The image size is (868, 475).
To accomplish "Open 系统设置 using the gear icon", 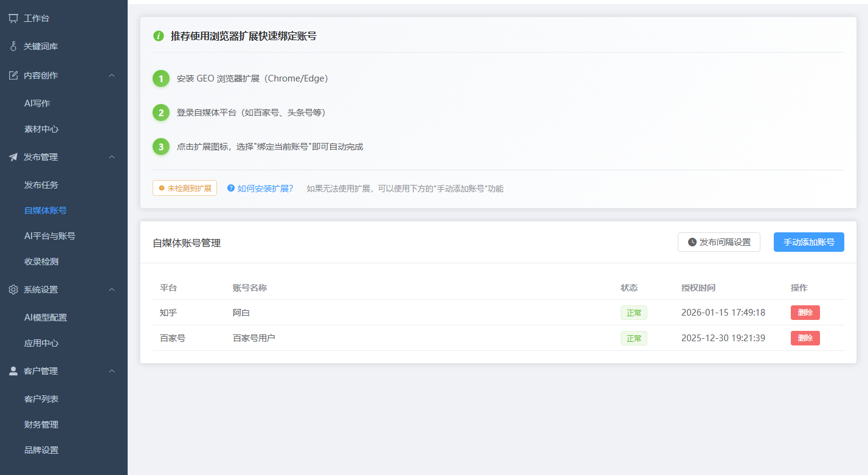I will click(x=13, y=289).
